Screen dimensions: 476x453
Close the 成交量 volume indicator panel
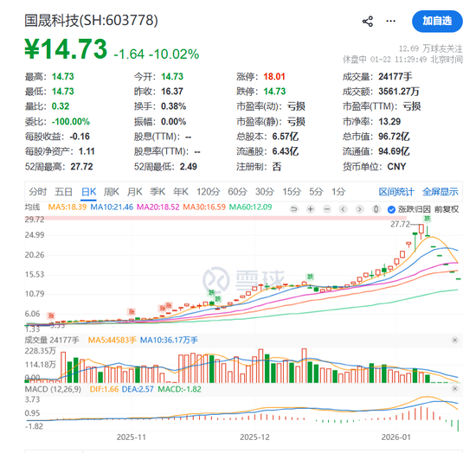pyautogui.click(x=454, y=341)
